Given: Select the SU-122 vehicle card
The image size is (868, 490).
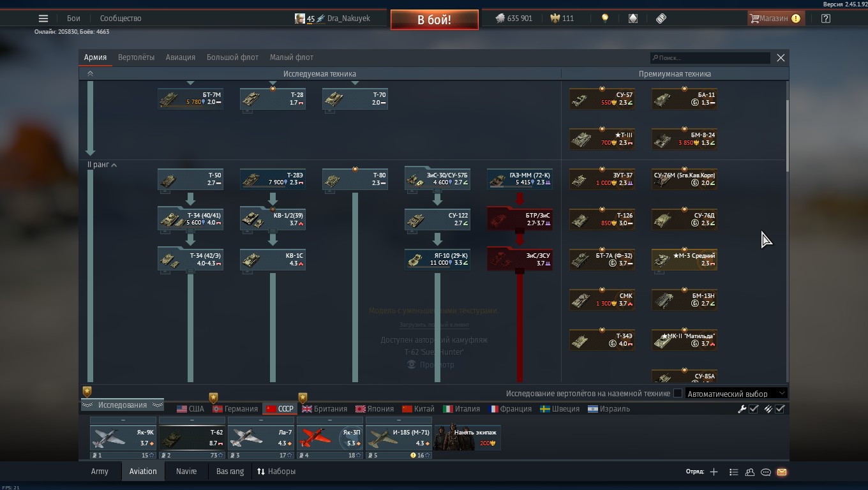Looking at the screenshot, I should click(x=437, y=219).
